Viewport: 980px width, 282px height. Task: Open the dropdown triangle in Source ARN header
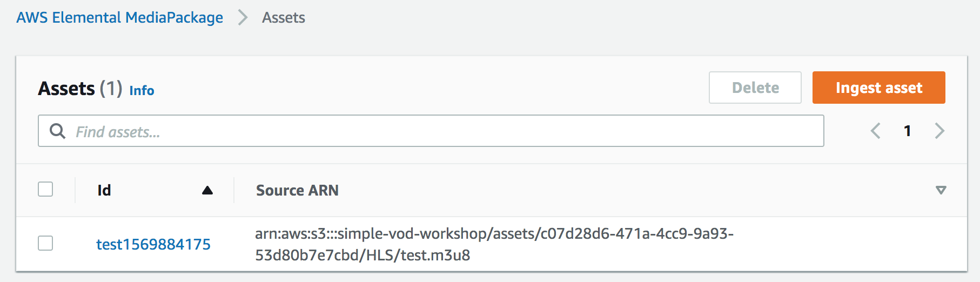point(941,190)
